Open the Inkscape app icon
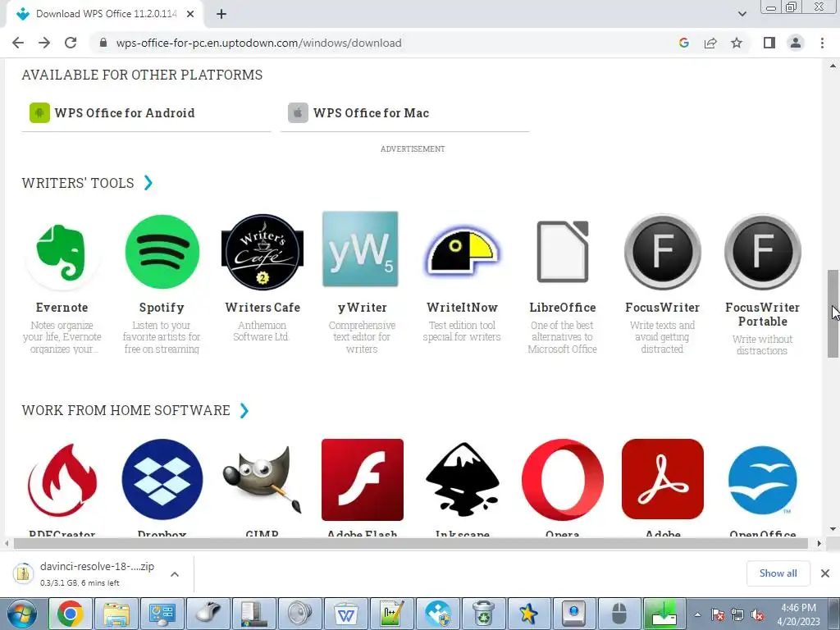 (x=463, y=479)
